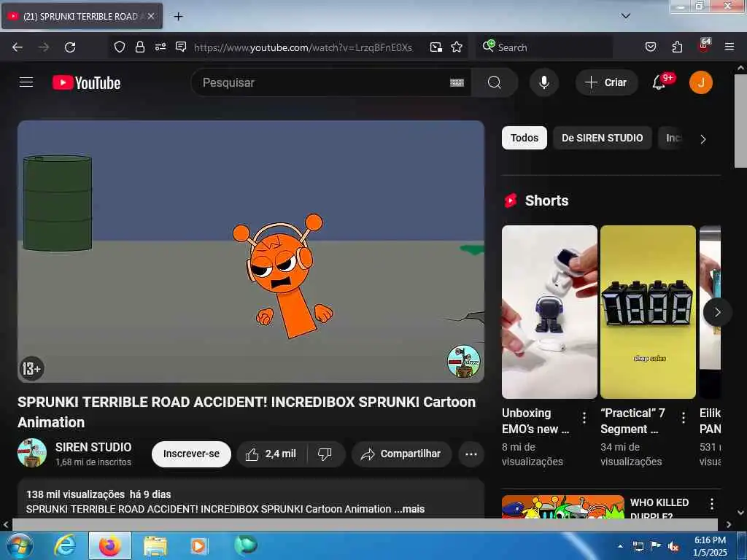Bookmark this page with the star
747x560 pixels.
(x=457, y=47)
